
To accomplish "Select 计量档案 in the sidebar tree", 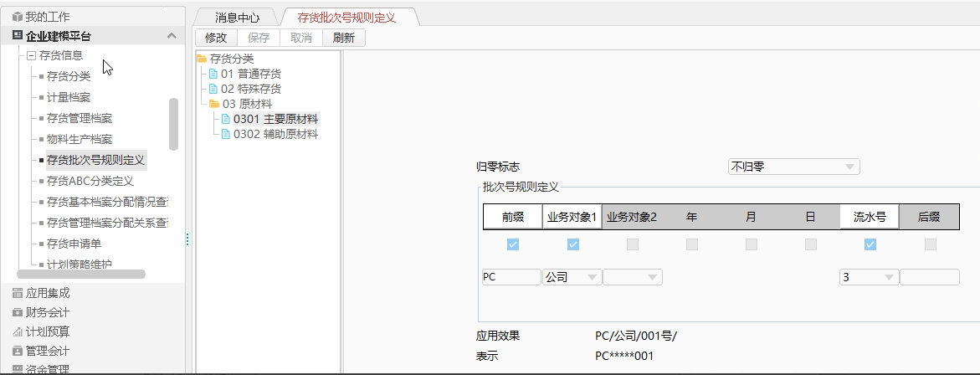I will (x=69, y=97).
